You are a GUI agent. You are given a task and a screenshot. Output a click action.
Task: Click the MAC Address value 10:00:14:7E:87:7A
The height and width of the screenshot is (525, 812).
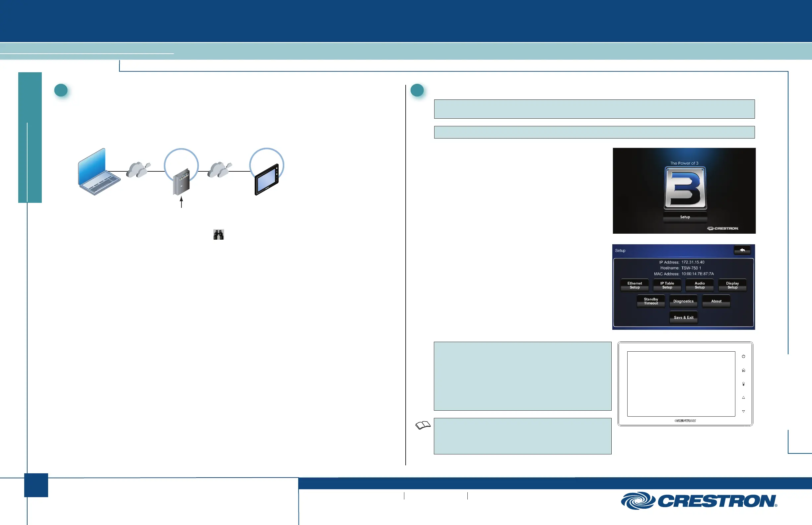click(x=698, y=274)
